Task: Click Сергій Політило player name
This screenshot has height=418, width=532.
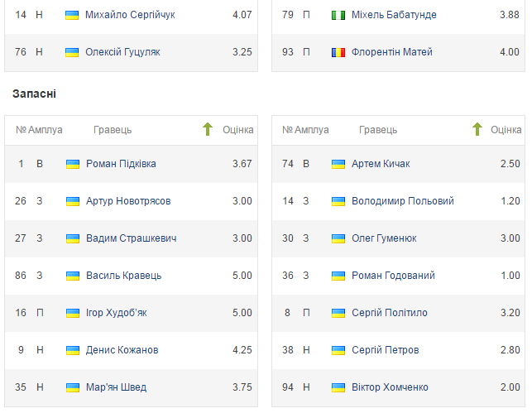Action: pos(389,313)
